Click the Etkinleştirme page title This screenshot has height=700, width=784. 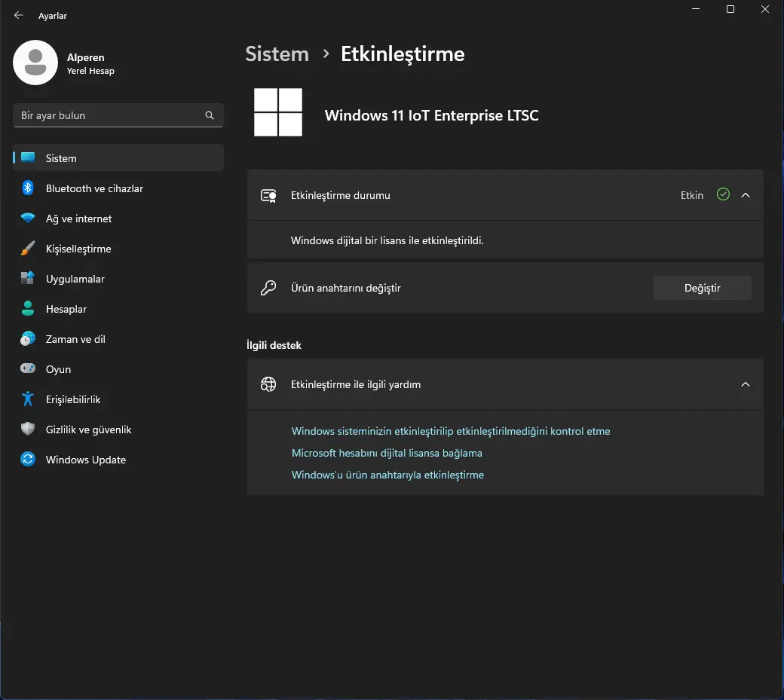pos(403,54)
